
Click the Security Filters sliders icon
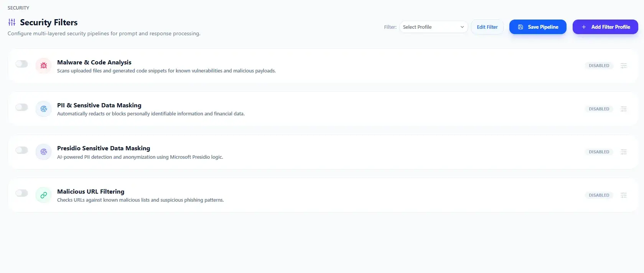12,22
